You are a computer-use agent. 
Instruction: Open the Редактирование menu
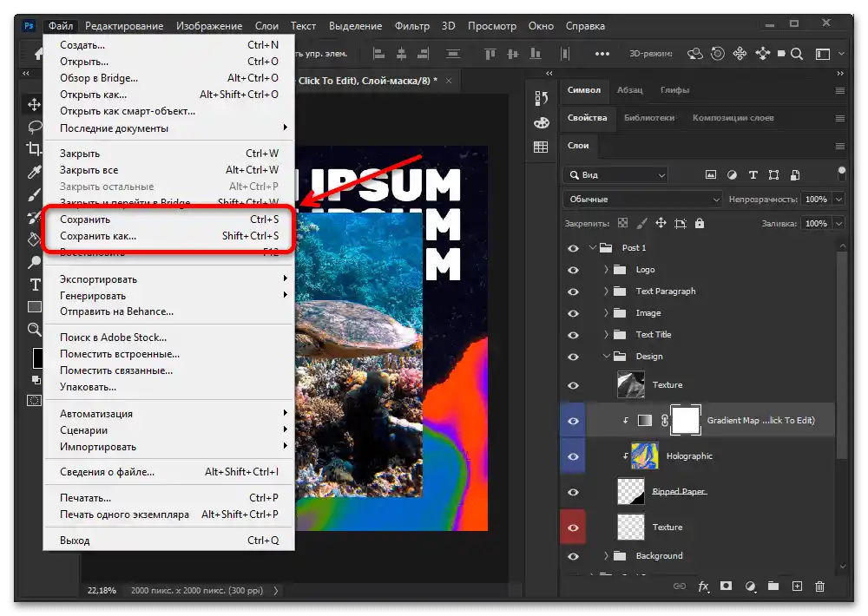[x=124, y=26]
